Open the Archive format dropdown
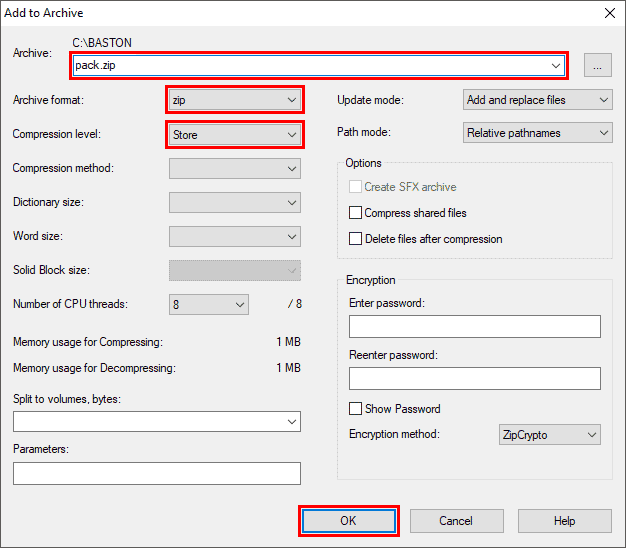 [x=235, y=100]
